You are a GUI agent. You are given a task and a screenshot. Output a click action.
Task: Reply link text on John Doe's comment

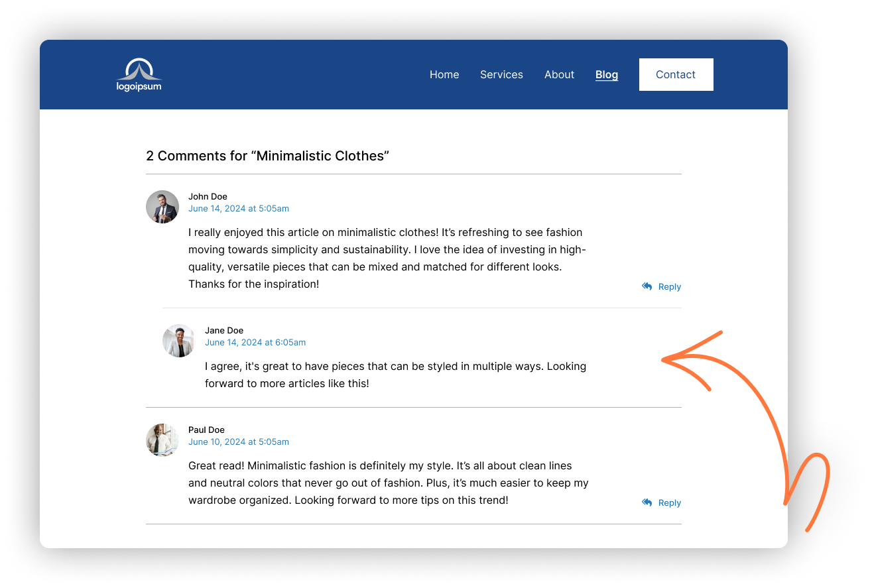click(670, 287)
